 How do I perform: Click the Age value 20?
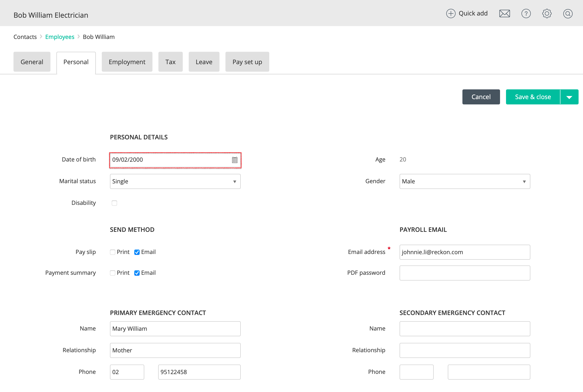[x=403, y=159]
